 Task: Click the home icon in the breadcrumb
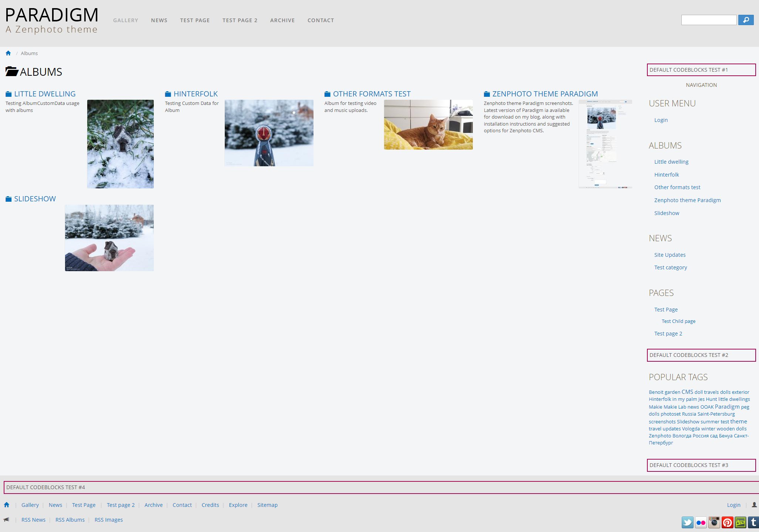(8, 53)
